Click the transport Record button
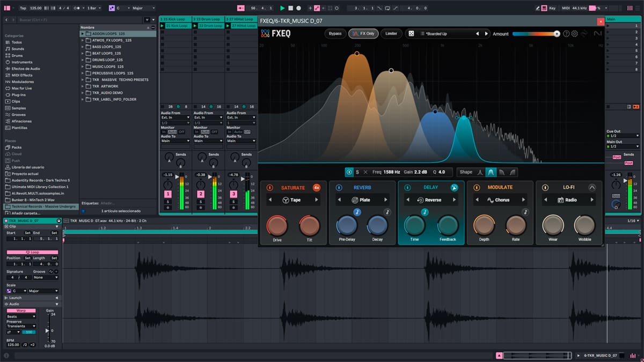 click(298, 8)
